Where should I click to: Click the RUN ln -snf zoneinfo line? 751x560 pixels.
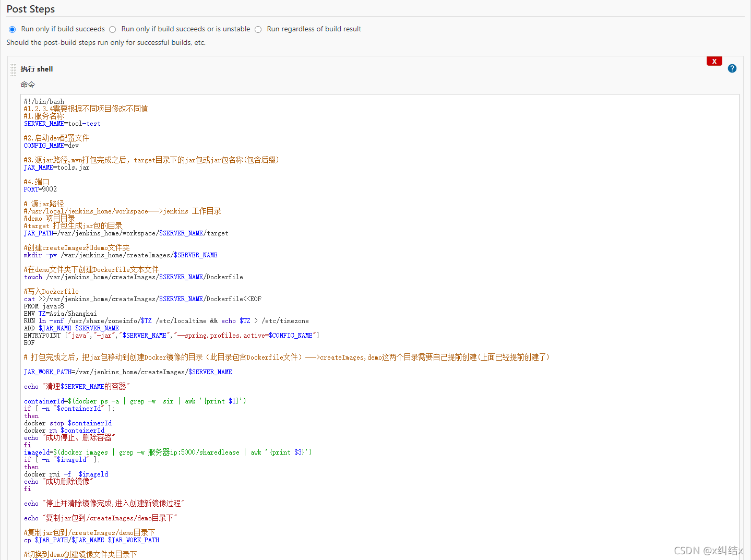(x=166, y=321)
